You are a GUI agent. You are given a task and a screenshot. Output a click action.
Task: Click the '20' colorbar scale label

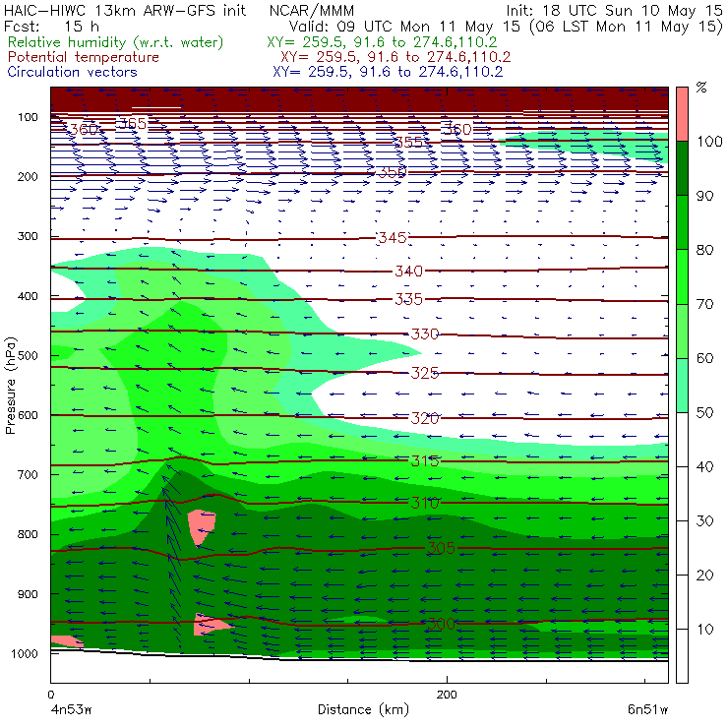pos(705,576)
